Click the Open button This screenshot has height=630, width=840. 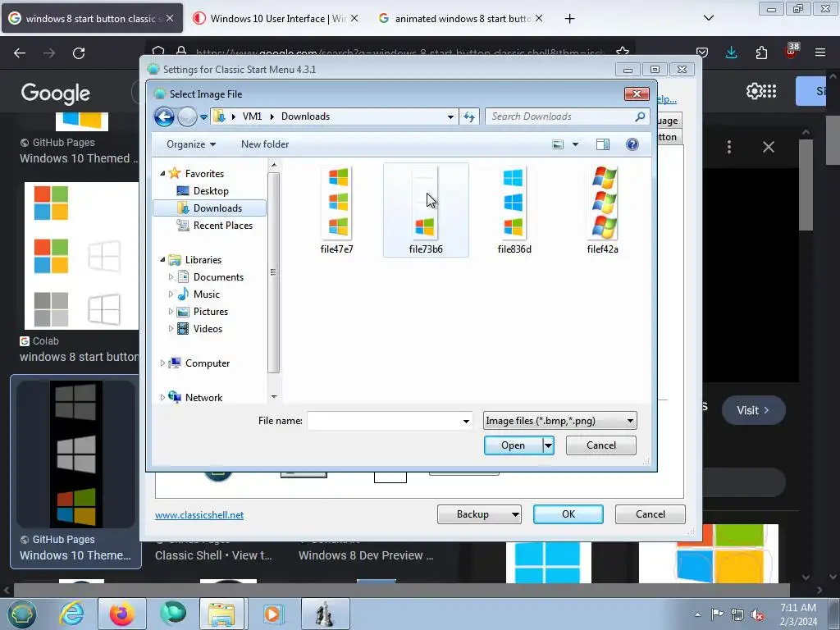point(513,445)
